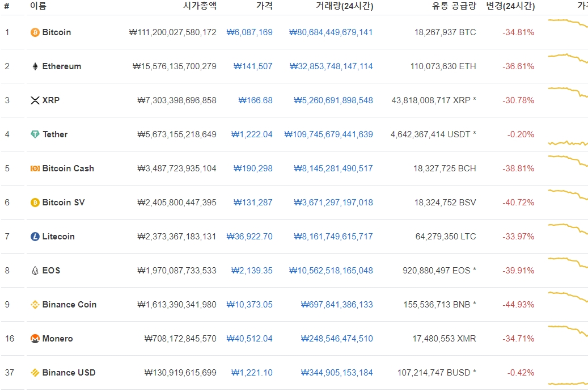Click the Ethereum diamond logo icon

pos(35,66)
